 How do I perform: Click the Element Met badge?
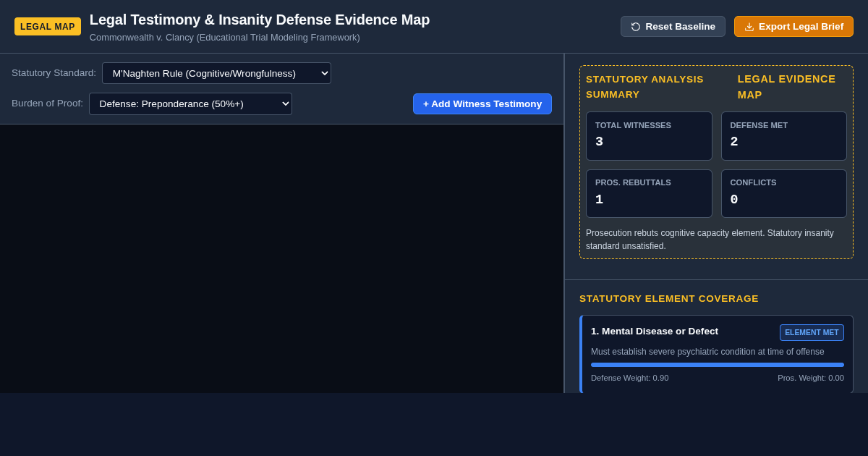click(812, 332)
